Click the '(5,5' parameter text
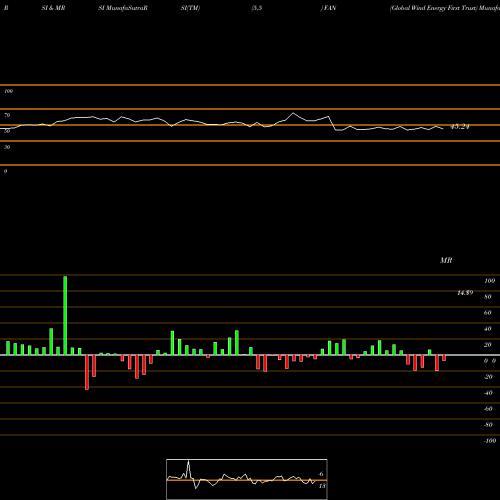 coord(257,8)
